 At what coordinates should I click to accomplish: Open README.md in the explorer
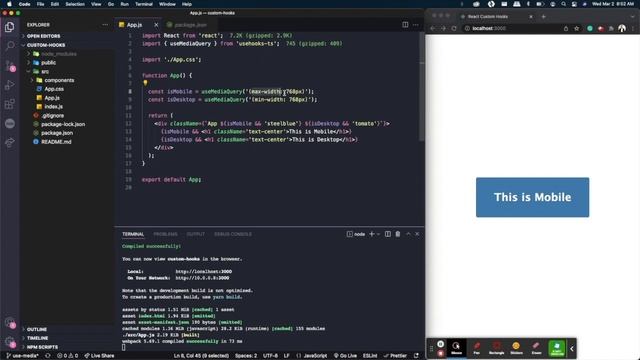56,142
